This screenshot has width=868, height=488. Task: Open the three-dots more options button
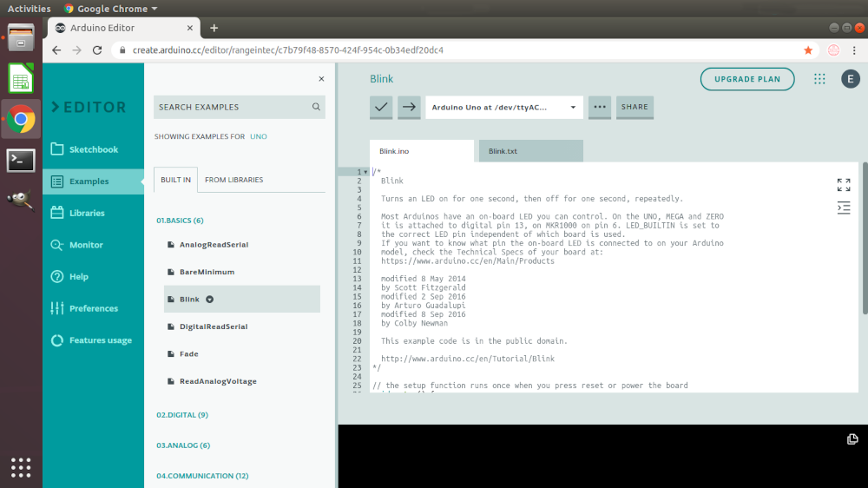point(600,107)
